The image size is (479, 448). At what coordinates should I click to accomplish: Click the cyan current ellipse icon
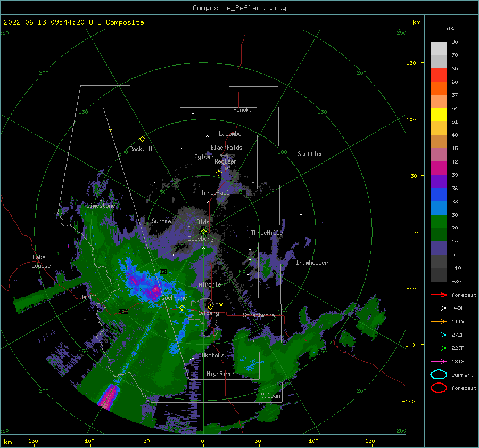(439, 374)
